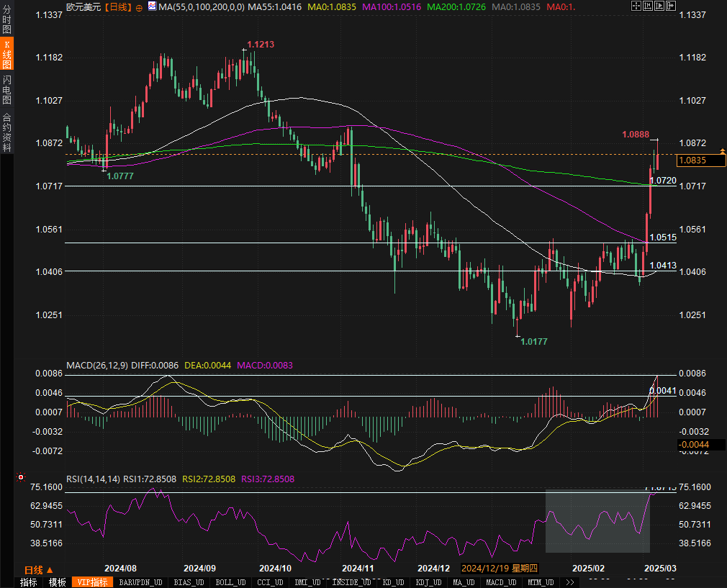Apply the MACD_UD indicator
The image size is (727, 588).
click(x=500, y=582)
